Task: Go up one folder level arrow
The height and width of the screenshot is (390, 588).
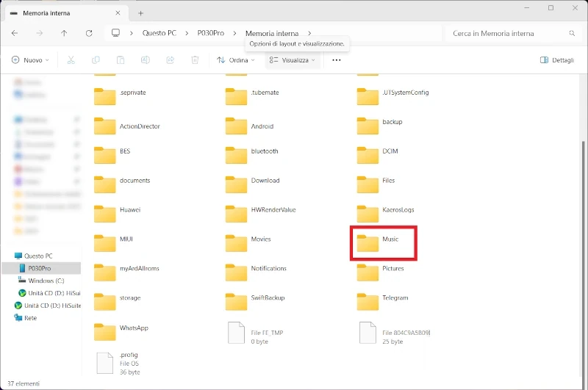Action: pos(64,33)
